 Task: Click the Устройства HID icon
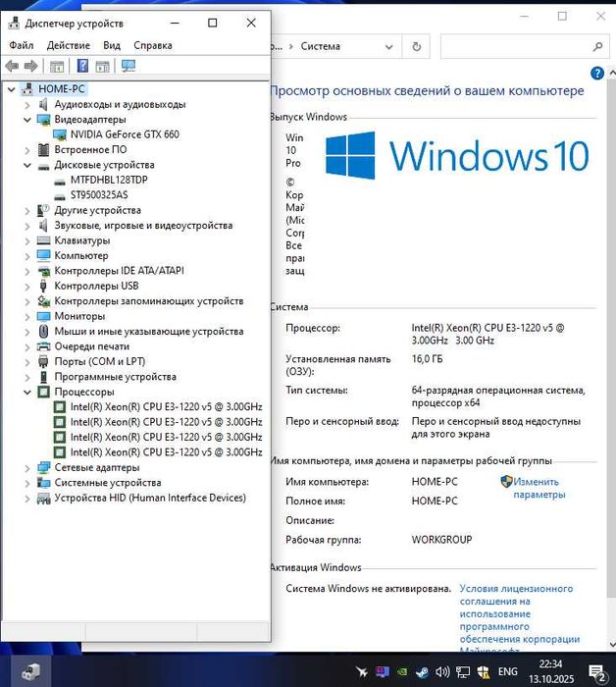pyautogui.click(x=43, y=499)
